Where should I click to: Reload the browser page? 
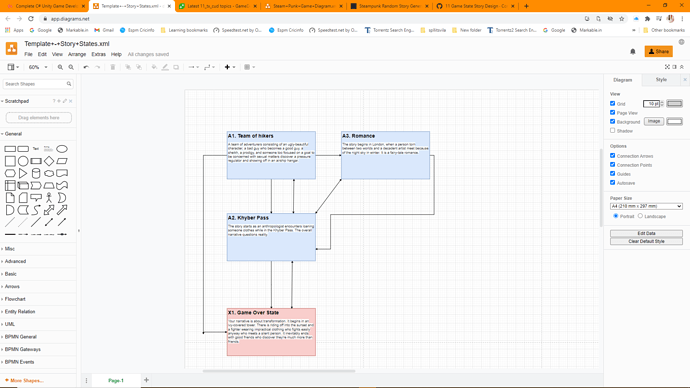point(31,19)
